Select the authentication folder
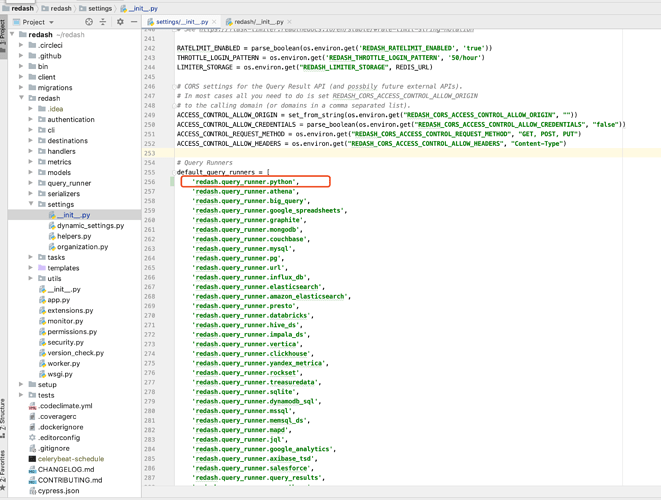Image resolution: width=661 pixels, height=500 pixels. pos(71,119)
